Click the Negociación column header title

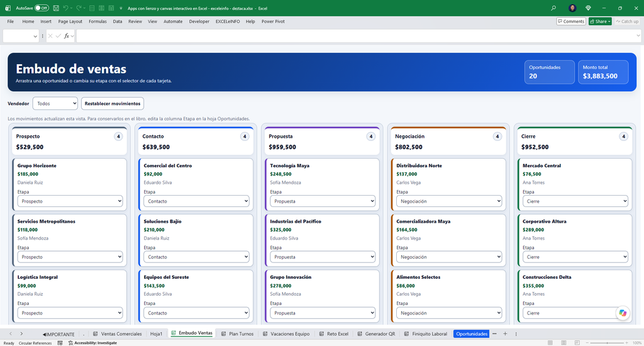pyautogui.click(x=409, y=137)
